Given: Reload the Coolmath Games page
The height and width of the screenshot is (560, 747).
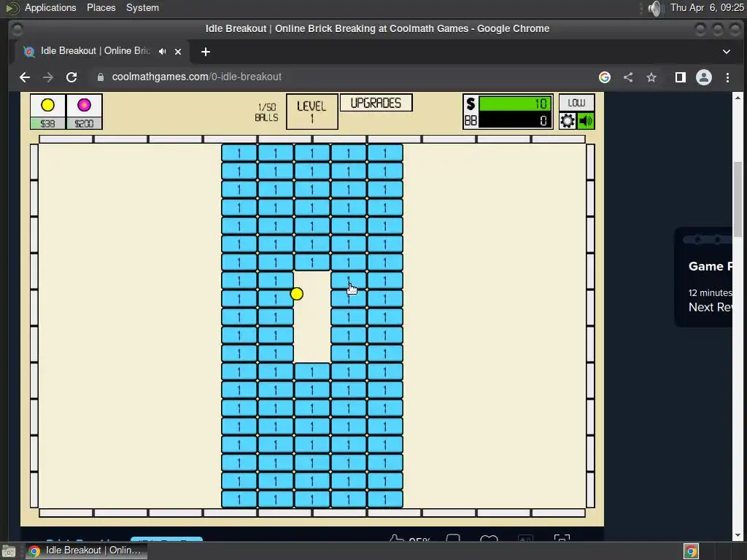Looking at the screenshot, I should point(71,77).
